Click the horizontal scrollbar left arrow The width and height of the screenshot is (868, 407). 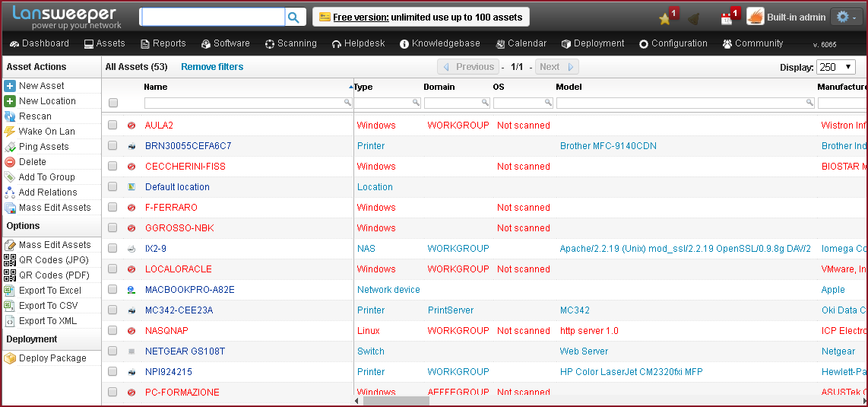(357, 400)
